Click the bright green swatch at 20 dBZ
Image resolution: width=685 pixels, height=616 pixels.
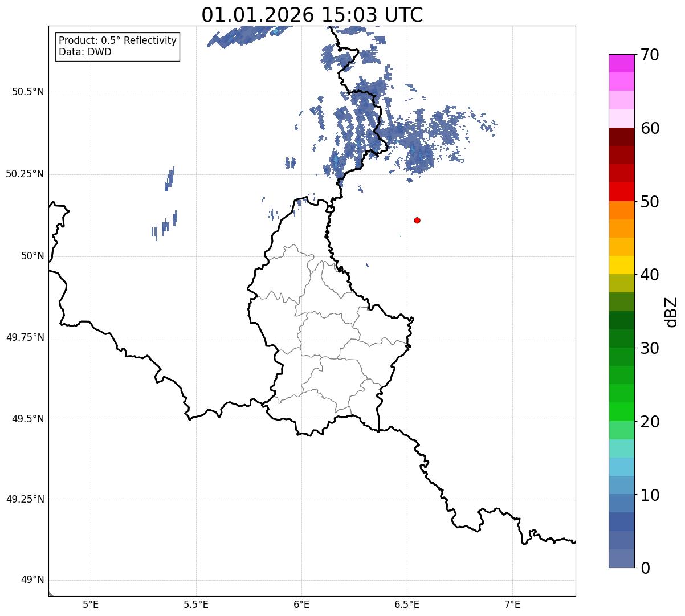point(621,412)
